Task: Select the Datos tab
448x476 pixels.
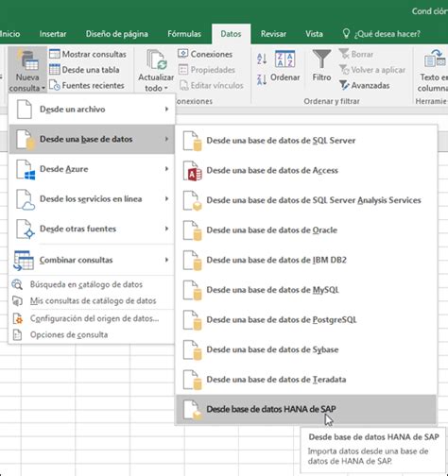Action: [231, 34]
